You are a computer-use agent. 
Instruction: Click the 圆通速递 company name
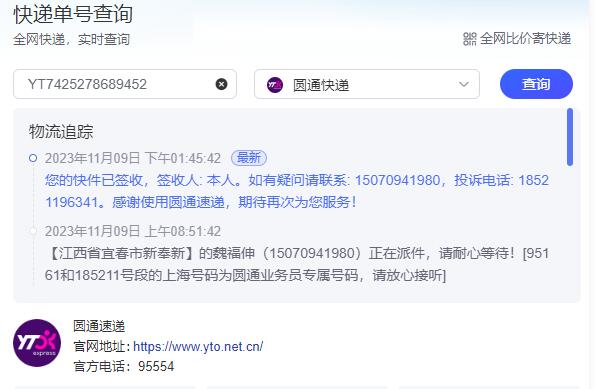pyautogui.click(x=99, y=326)
